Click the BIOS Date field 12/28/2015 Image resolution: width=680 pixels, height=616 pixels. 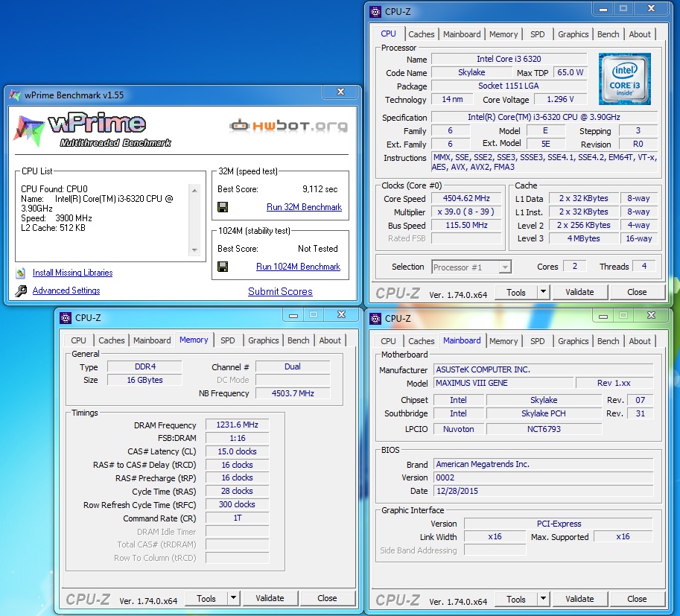543,491
